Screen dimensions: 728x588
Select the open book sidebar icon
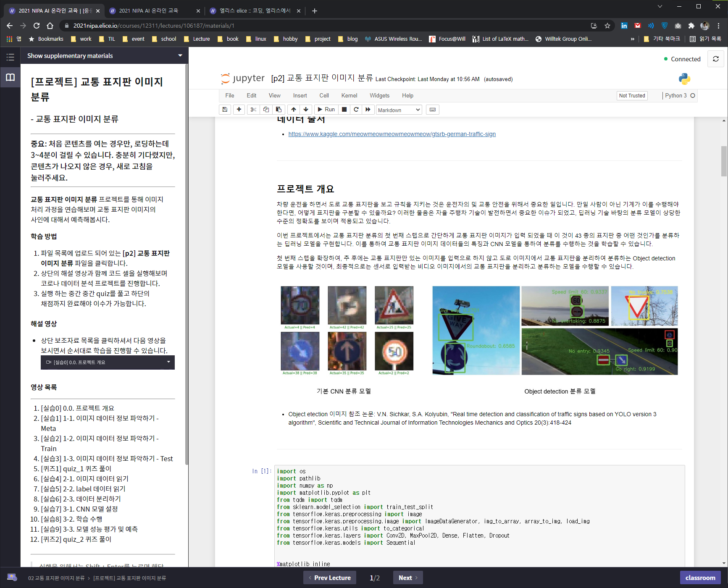(x=11, y=77)
